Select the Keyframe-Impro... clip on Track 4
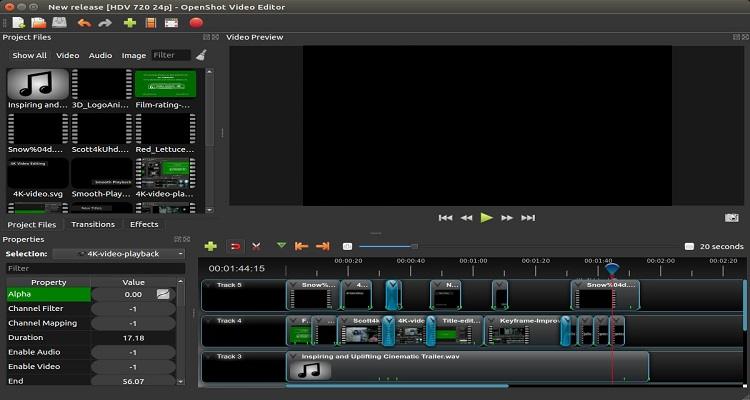Viewport: 750px width, 400px height. click(523, 331)
